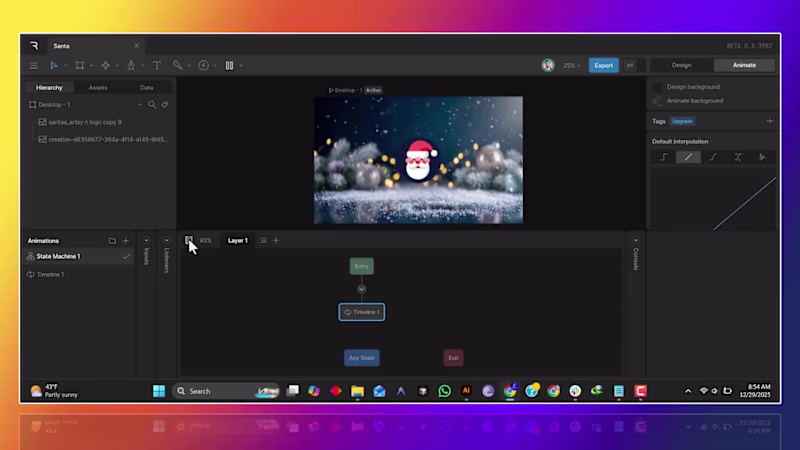
Task: Select Hold interpolation icon
Action: [x=664, y=157]
